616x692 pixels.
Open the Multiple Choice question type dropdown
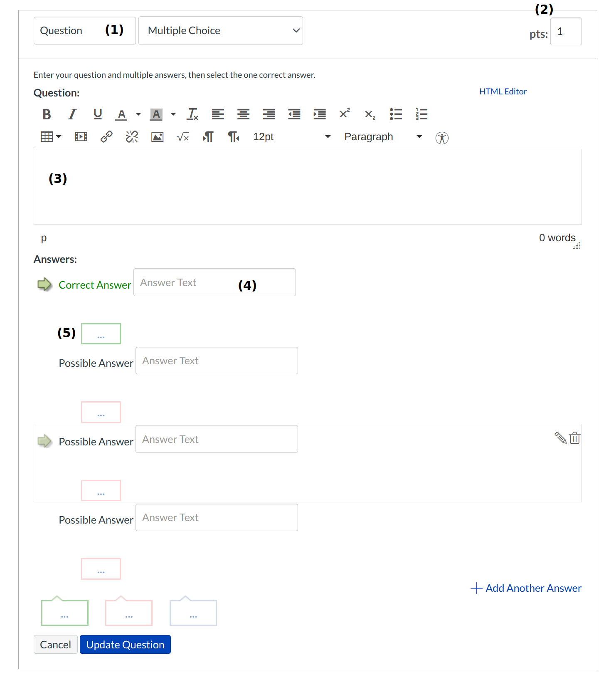coord(220,31)
